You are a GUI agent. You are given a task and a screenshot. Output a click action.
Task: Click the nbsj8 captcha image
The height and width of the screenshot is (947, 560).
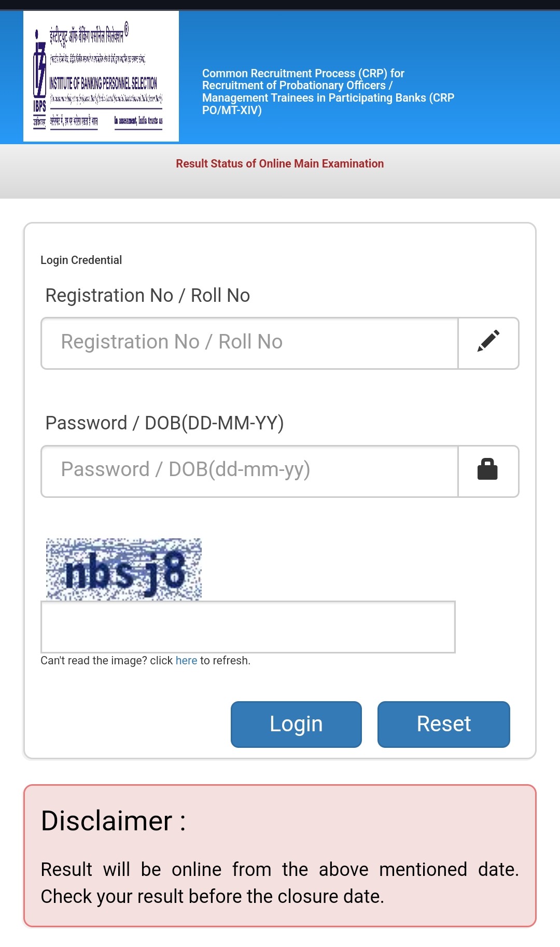tap(123, 569)
